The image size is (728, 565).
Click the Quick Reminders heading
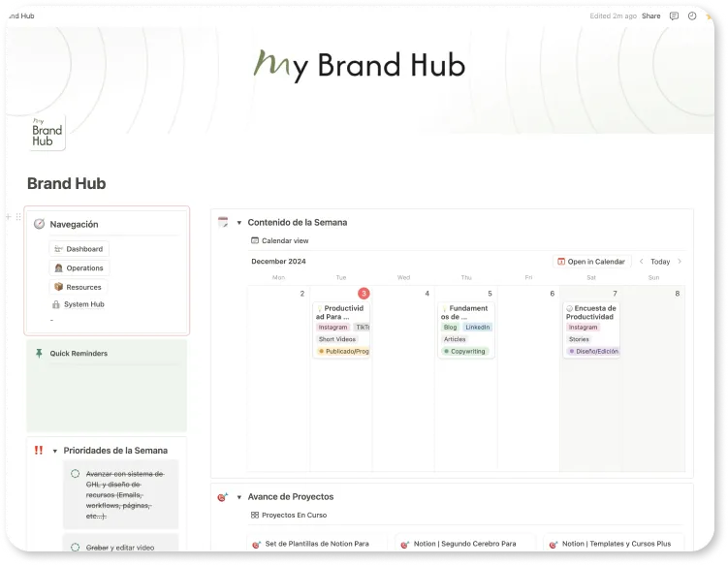click(x=79, y=354)
